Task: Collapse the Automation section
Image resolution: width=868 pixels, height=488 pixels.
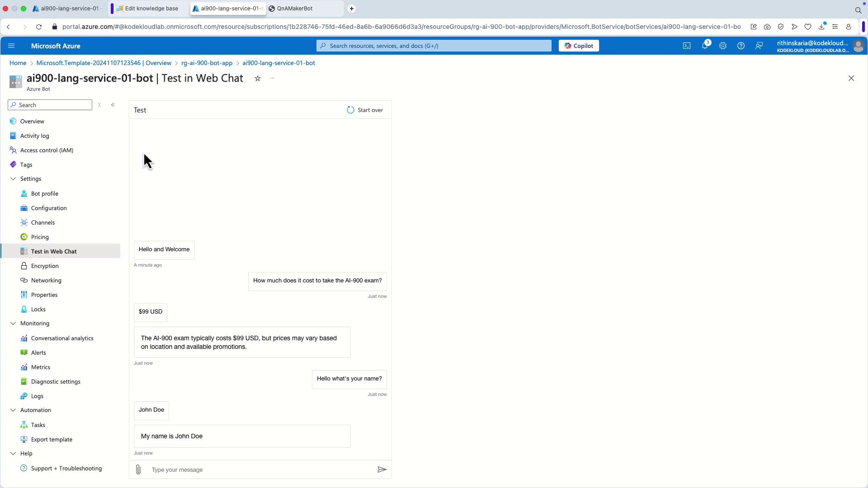Action: [13, 410]
